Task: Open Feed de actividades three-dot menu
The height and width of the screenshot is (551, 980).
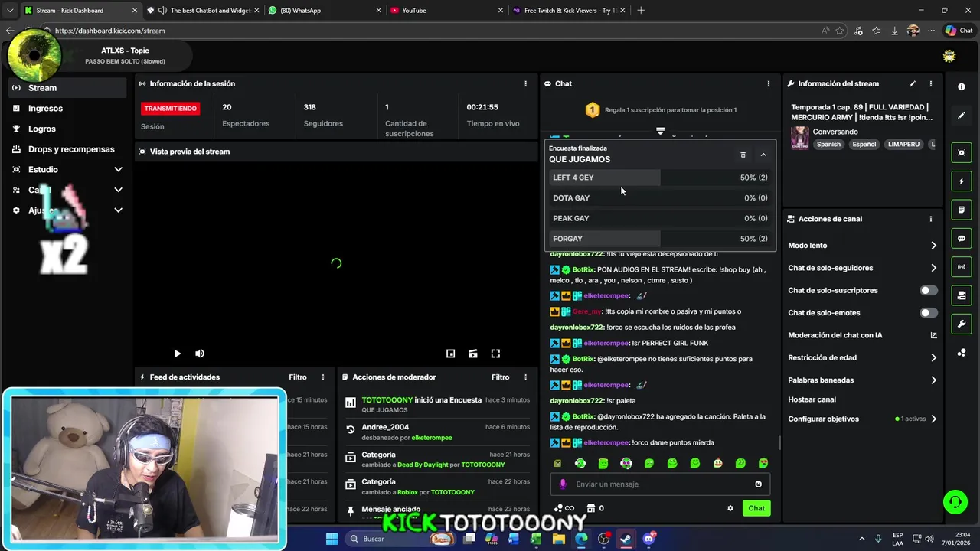Action: [323, 377]
